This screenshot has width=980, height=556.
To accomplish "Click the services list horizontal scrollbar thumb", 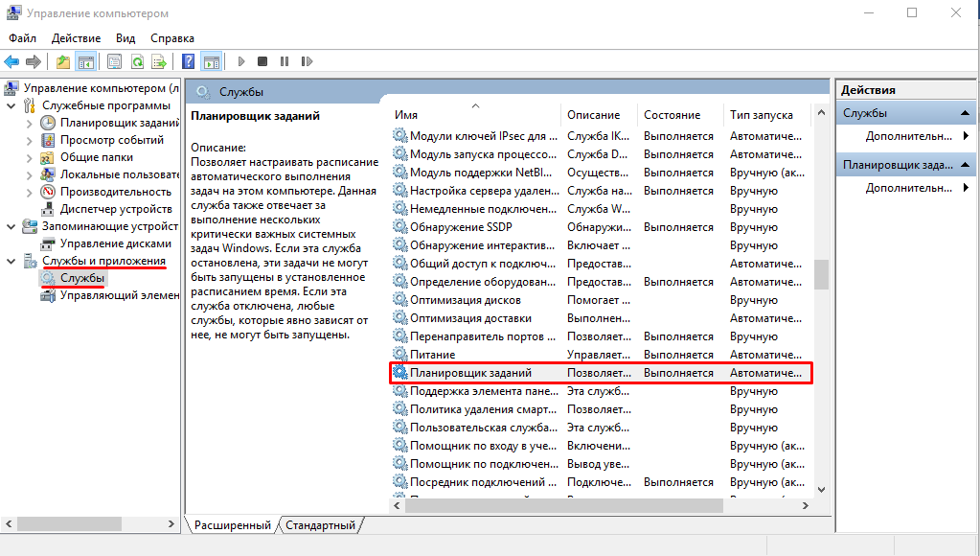I will point(563,505).
